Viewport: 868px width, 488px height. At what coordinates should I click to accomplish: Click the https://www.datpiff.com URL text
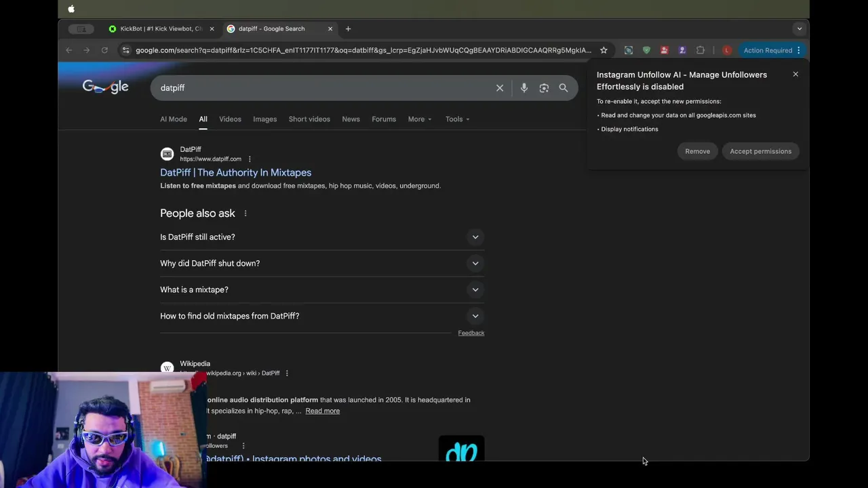[x=210, y=159]
